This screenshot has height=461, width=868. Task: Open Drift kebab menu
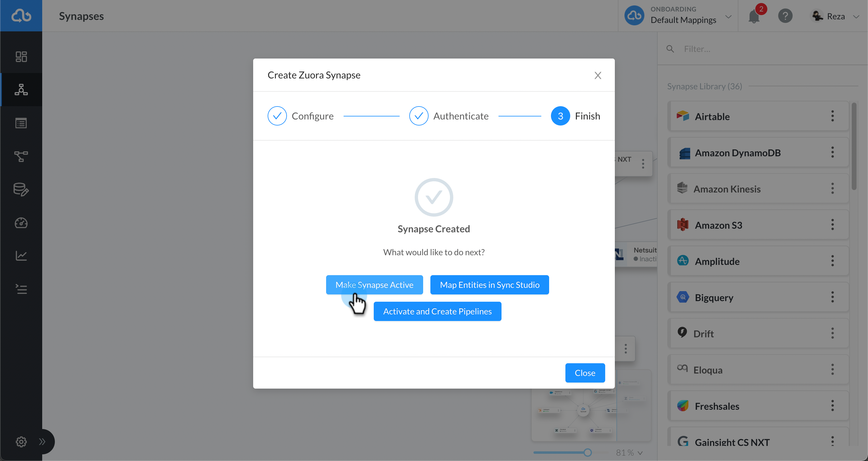(832, 333)
